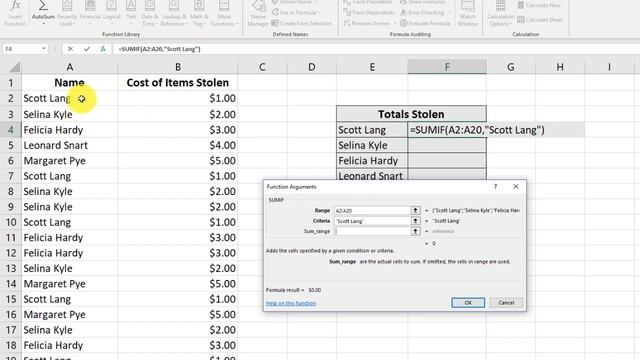
Task: Open Lookup & Reference functions dropdown
Action: [173, 13]
